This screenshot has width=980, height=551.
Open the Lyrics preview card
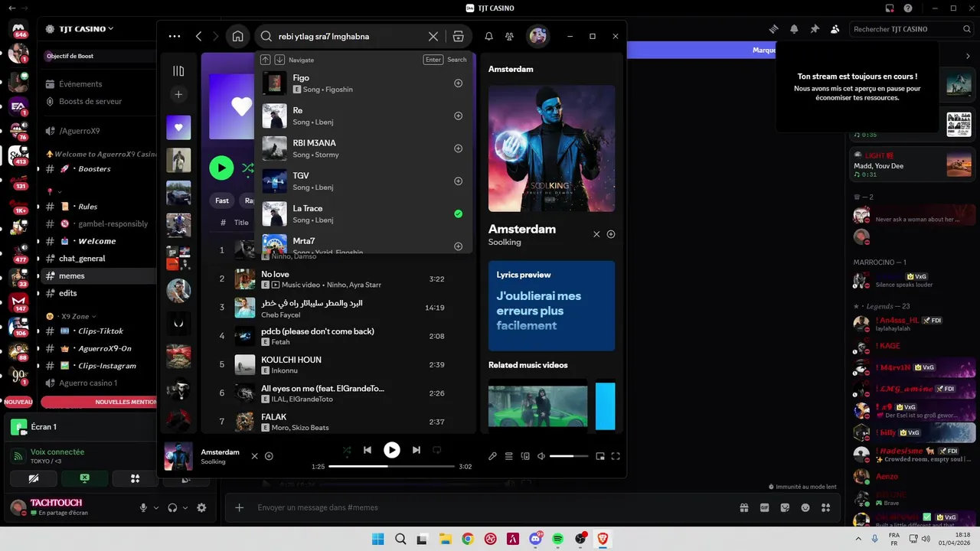point(551,305)
